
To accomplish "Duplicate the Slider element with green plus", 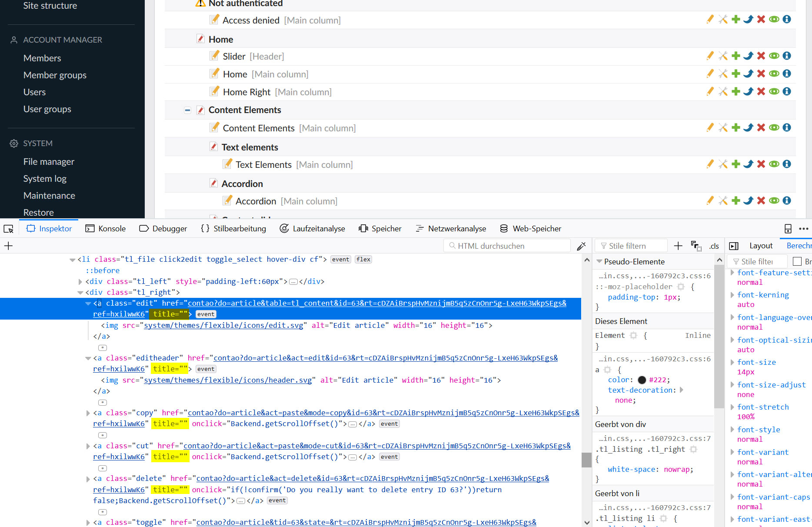I will pos(735,56).
